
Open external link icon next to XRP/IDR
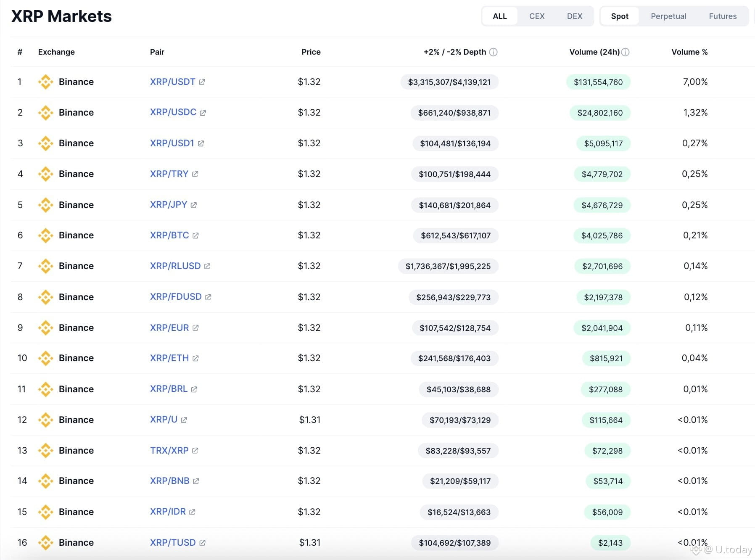pos(192,512)
